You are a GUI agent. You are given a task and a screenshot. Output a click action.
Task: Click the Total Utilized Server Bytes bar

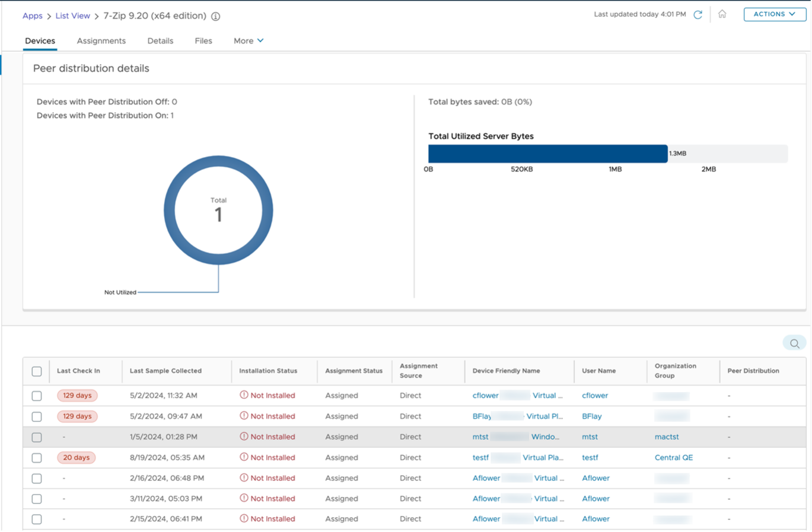(x=547, y=154)
